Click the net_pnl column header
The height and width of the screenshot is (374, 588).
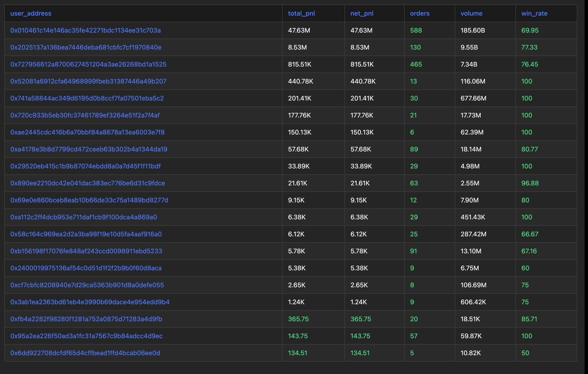click(x=362, y=14)
